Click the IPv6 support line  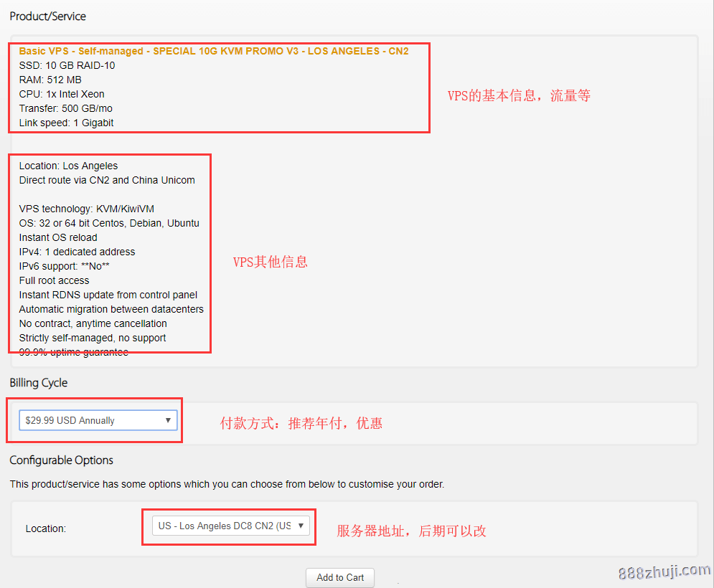tap(65, 266)
